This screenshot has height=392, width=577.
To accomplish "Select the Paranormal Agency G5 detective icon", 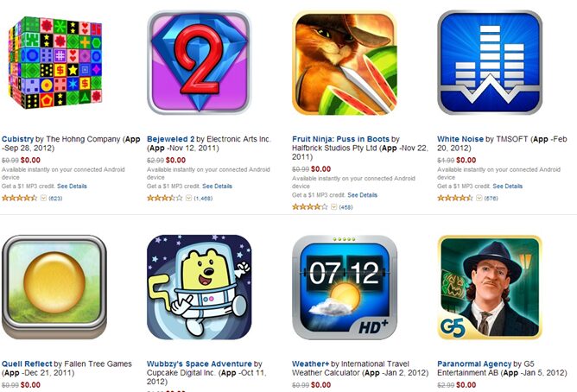I will (490, 288).
